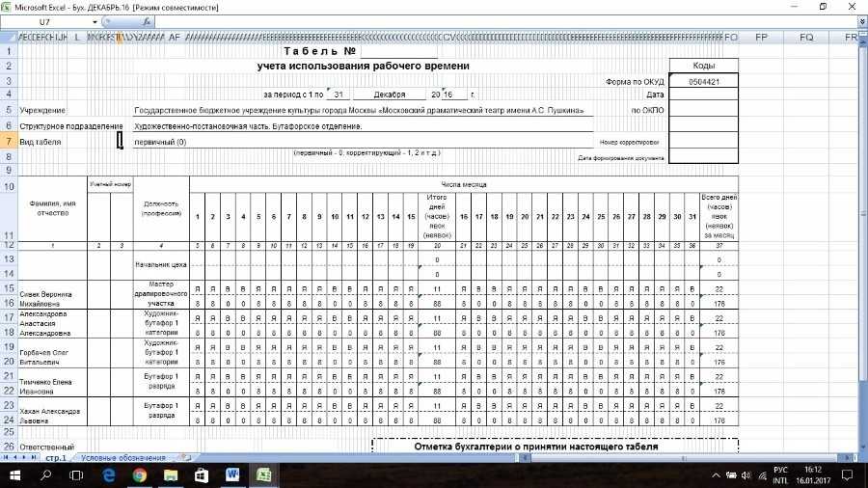Open the Windows Start menu
The image size is (868, 488).
[15, 474]
